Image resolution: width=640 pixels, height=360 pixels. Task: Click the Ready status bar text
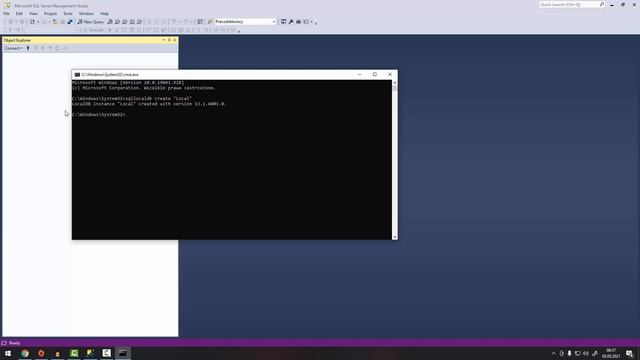pyautogui.click(x=14, y=343)
